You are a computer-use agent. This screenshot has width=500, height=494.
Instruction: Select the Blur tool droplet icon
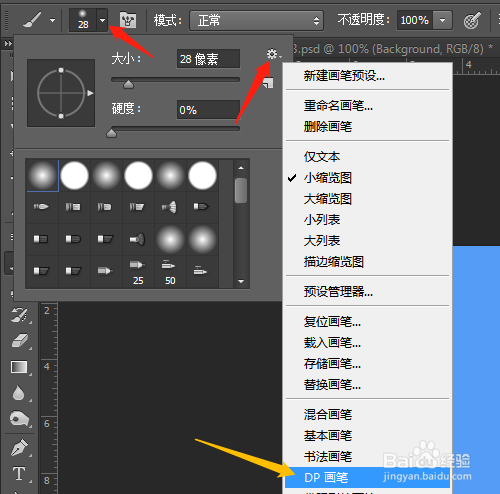point(19,393)
